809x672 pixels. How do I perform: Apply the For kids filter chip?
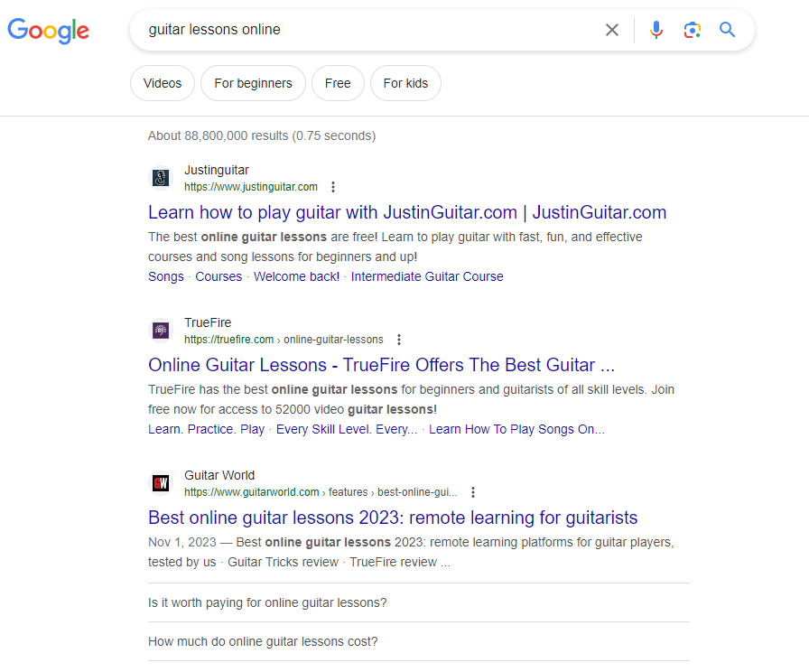(405, 83)
